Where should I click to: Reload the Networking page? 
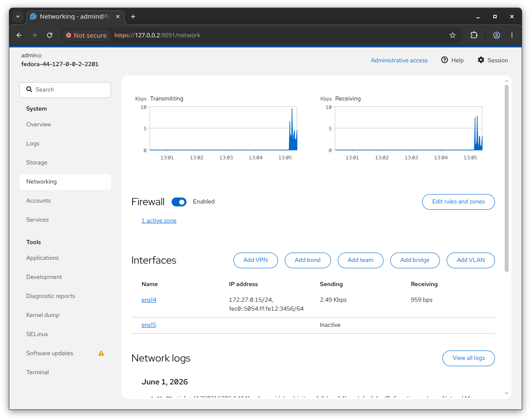pos(50,35)
